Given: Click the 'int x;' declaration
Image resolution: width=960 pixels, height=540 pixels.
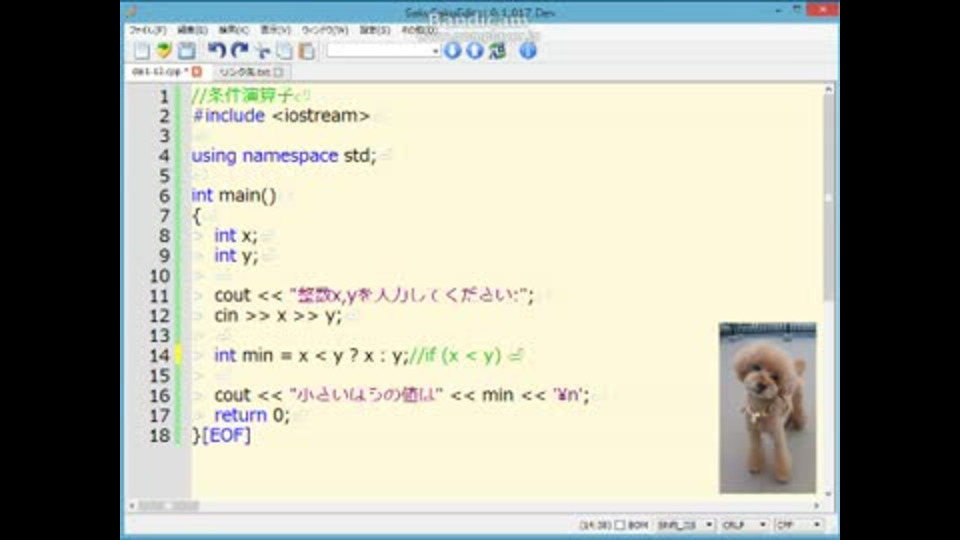Looking at the screenshot, I should pos(236,235).
